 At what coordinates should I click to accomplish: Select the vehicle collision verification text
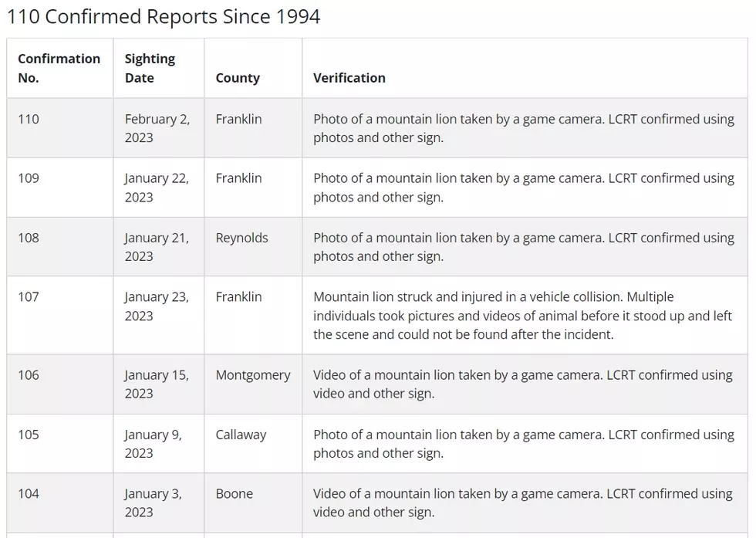click(x=525, y=316)
